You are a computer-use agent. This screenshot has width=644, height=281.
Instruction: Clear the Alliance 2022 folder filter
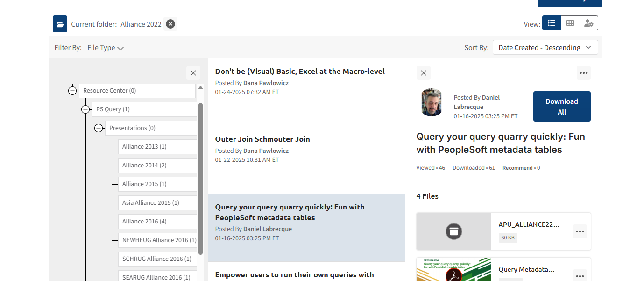click(x=170, y=24)
